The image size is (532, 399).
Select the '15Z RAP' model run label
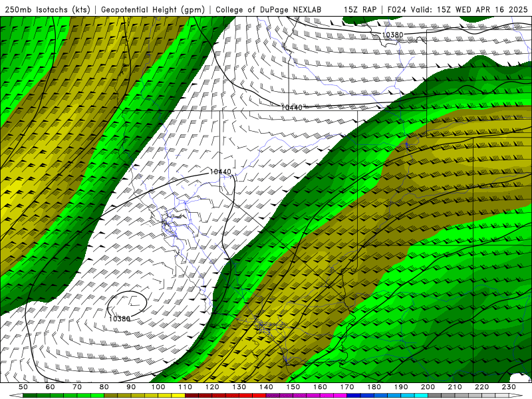(360, 10)
